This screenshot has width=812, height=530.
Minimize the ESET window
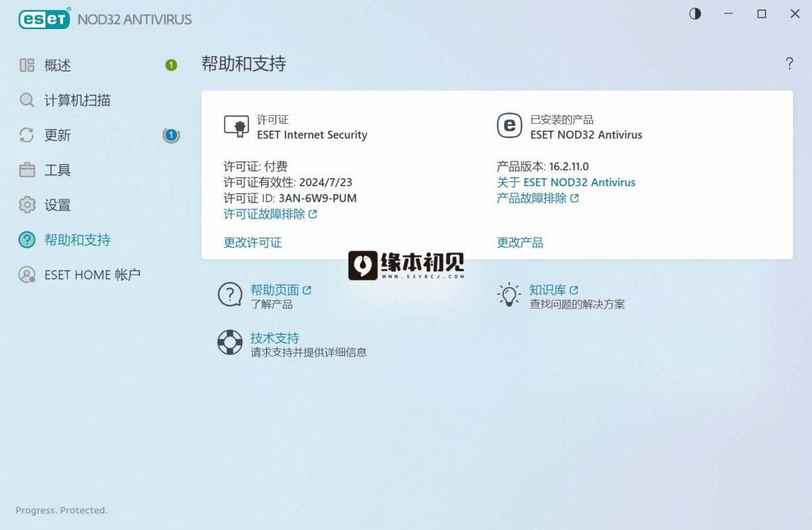coord(729,14)
